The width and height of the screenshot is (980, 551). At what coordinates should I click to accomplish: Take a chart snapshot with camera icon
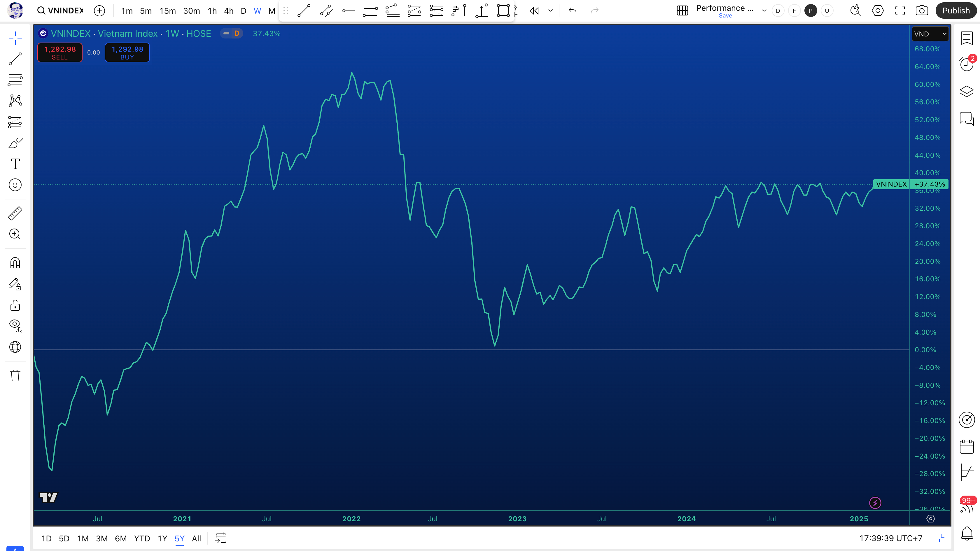coord(921,11)
